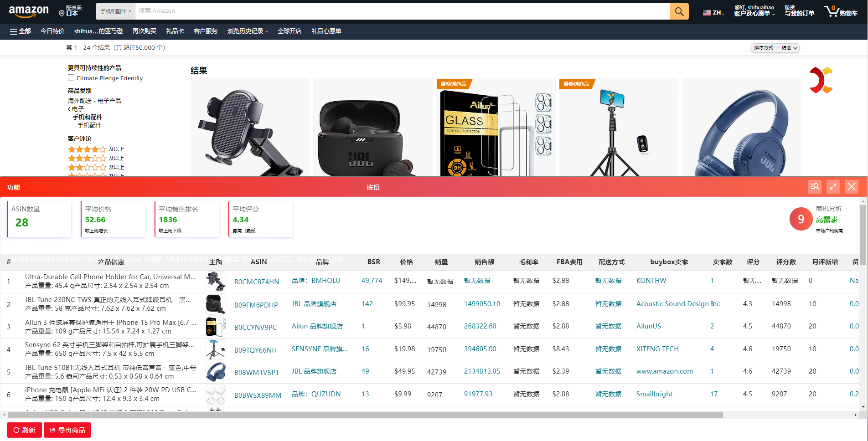Click JBL earbuds thumbnail in row 2
The image size is (868, 441).
pyautogui.click(x=216, y=304)
